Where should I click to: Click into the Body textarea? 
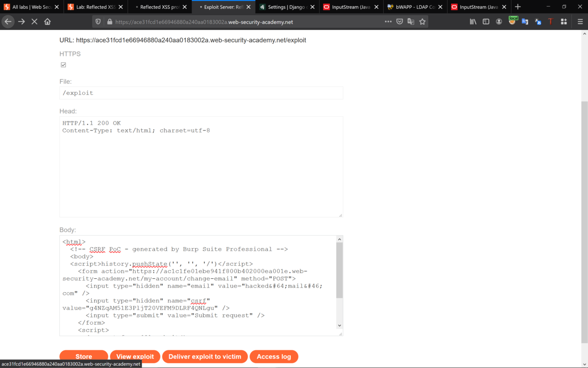(x=198, y=286)
